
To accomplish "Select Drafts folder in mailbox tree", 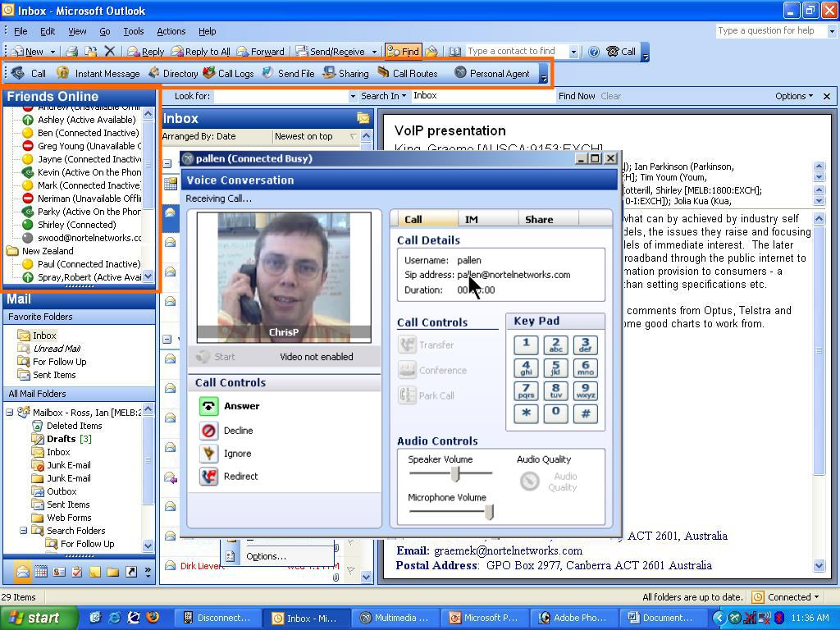I will (x=61, y=439).
